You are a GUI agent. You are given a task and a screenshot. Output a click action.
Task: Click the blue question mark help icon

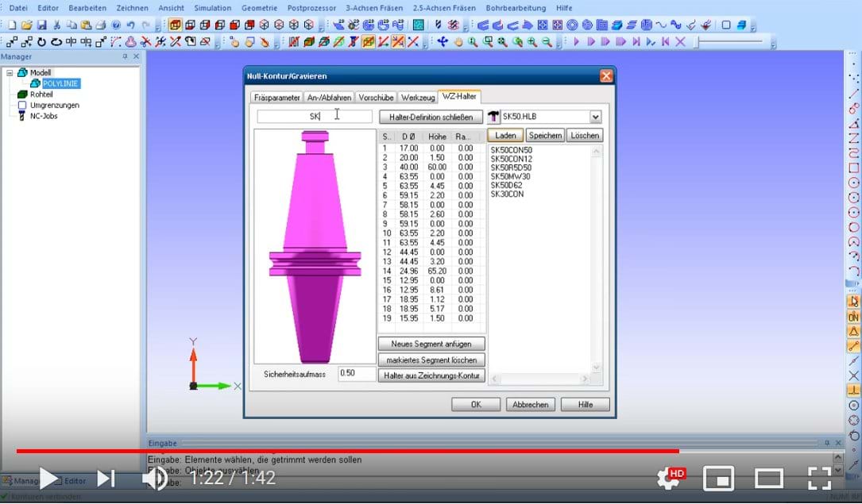pyautogui.click(x=116, y=25)
